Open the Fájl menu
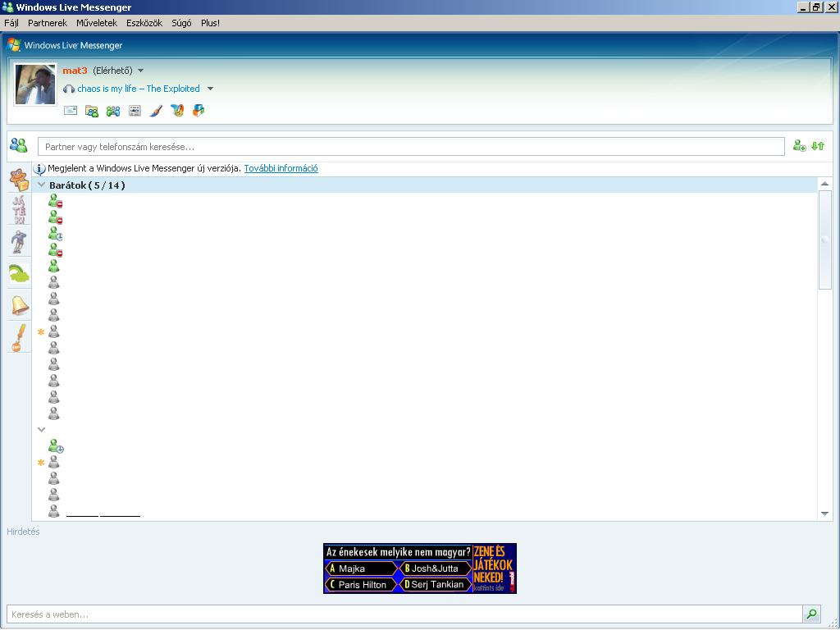Screen dimensions: 840x630 pyautogui.click(x=11, y=23)
